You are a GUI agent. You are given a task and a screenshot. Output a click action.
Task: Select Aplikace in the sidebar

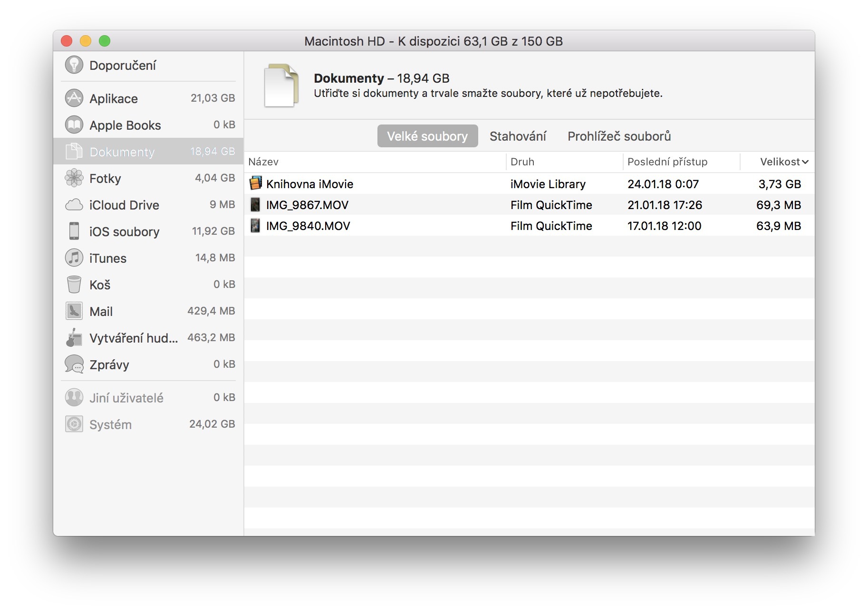coord(148,98)
